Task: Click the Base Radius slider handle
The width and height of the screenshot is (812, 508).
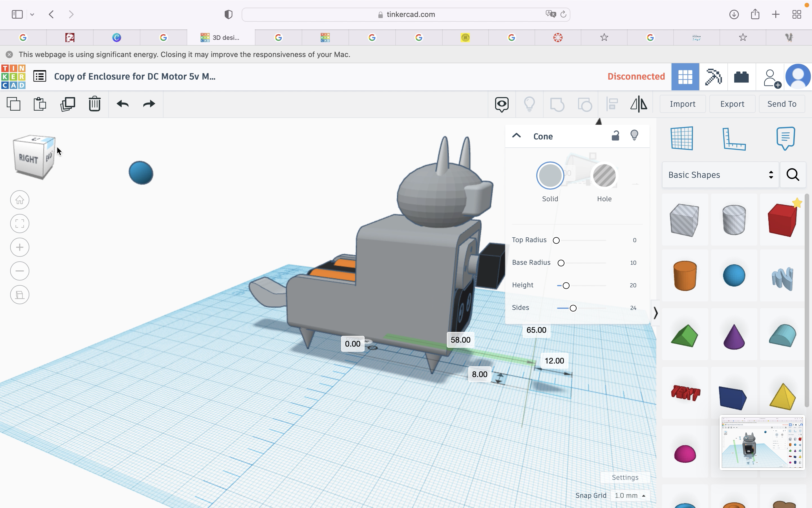Action: click(x=561, y=263)
